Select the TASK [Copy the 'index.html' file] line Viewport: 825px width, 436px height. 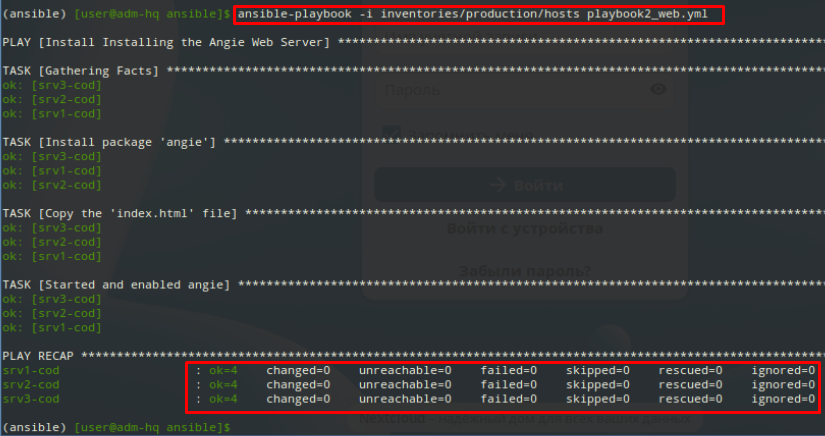pyautogui.click(x=120, y=214)
